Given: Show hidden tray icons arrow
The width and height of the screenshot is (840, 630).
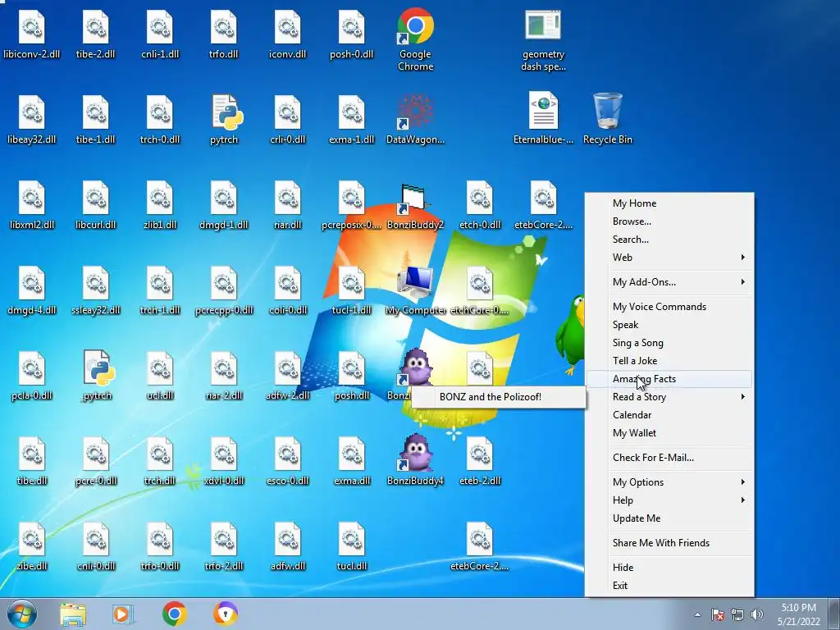Looking at the screenshot, I should tap(697, 614).
